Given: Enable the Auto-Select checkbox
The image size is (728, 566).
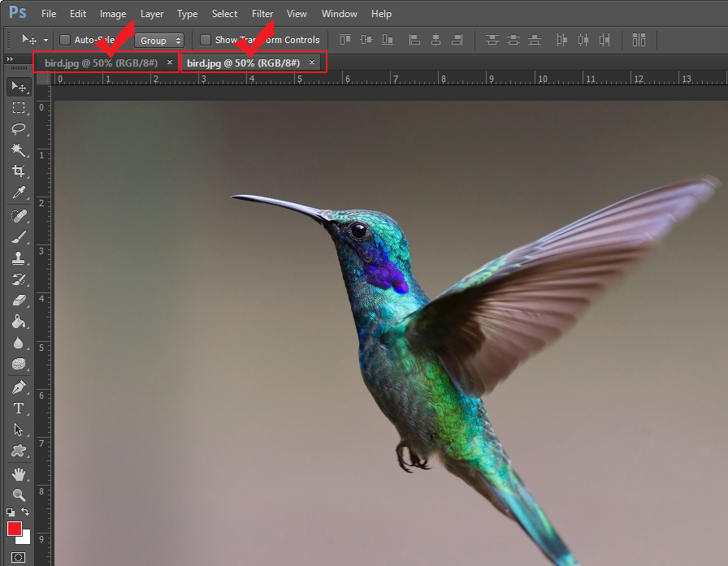Looking at the screenshot, I should (x=65, y=40).
